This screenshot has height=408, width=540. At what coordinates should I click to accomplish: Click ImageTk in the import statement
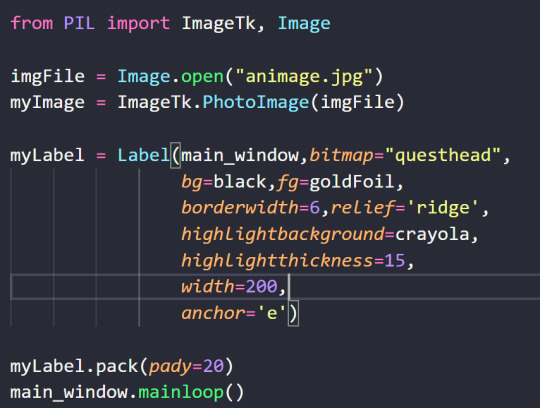[x=219, y=23]
